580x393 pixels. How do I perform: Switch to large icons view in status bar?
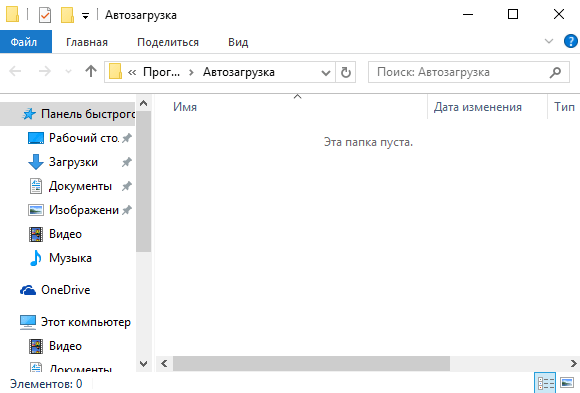[567, 383]
